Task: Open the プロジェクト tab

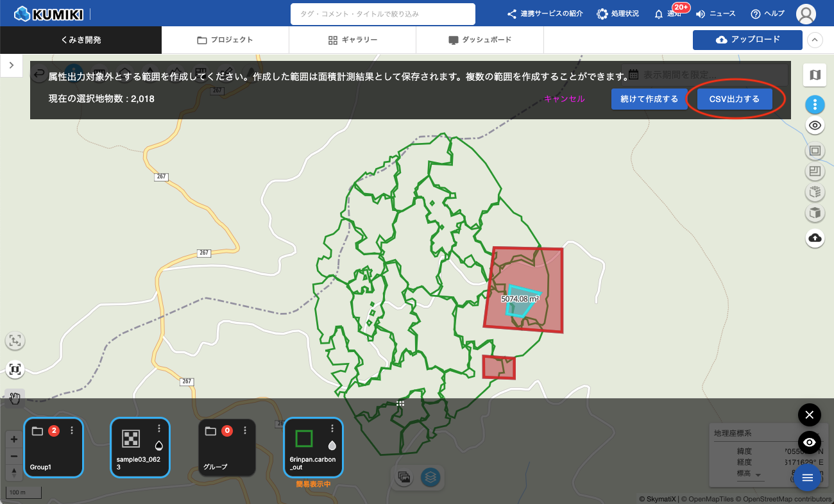Action: (x=225, y=40)
